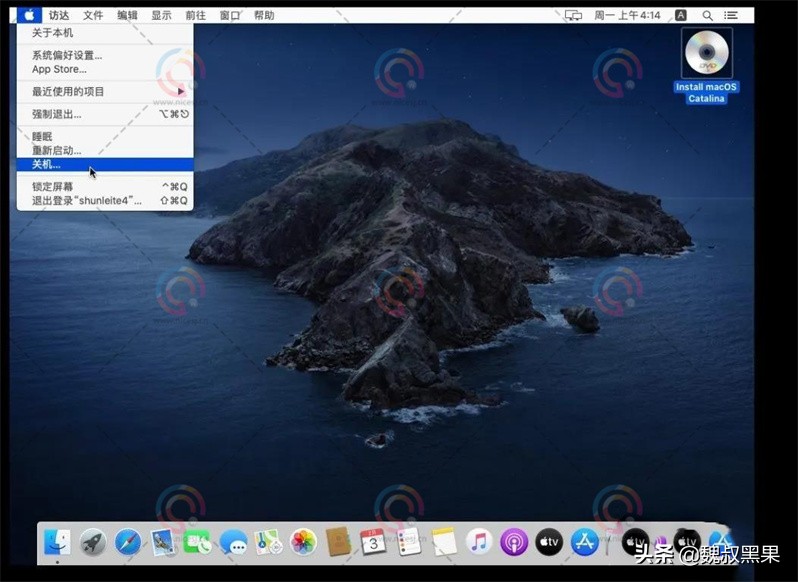Open Launchpad rocket icon
The image size is (798, 582).
[93, 542]
